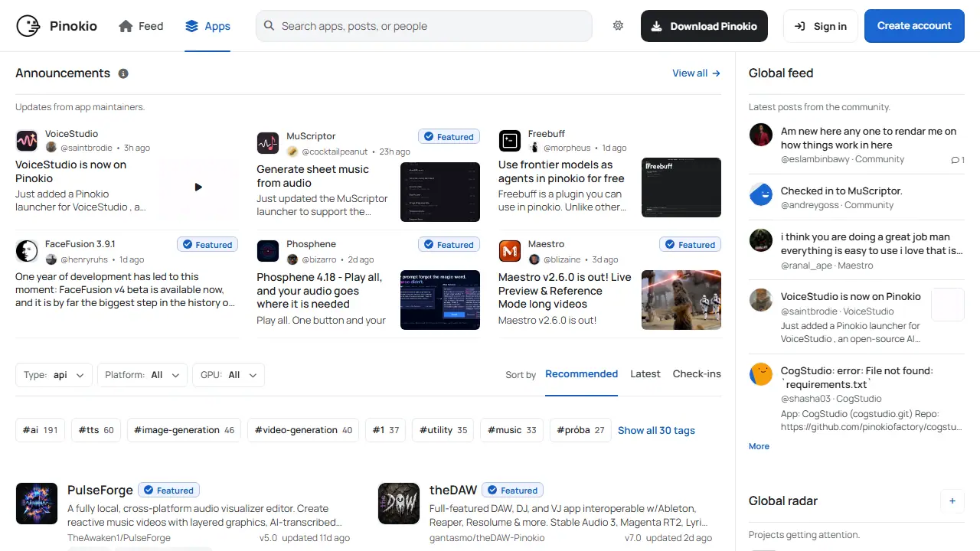Sort by Recommended

coord(581,374)
